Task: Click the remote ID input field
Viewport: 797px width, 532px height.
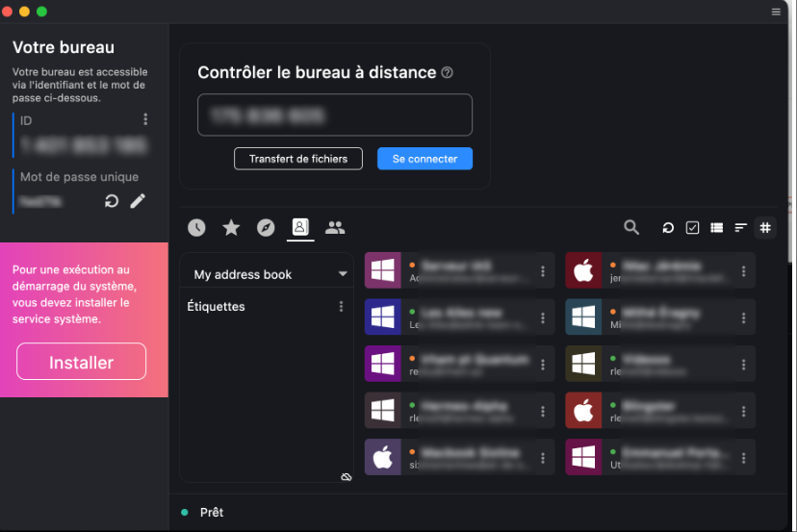Action: click(x=335, y=114)
